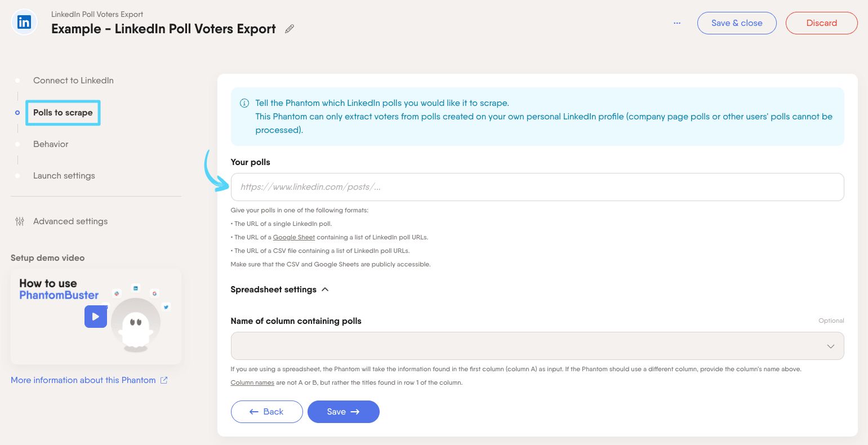Play the setup demo video
This screenshot has height=445, width=868.
[96, 317]
